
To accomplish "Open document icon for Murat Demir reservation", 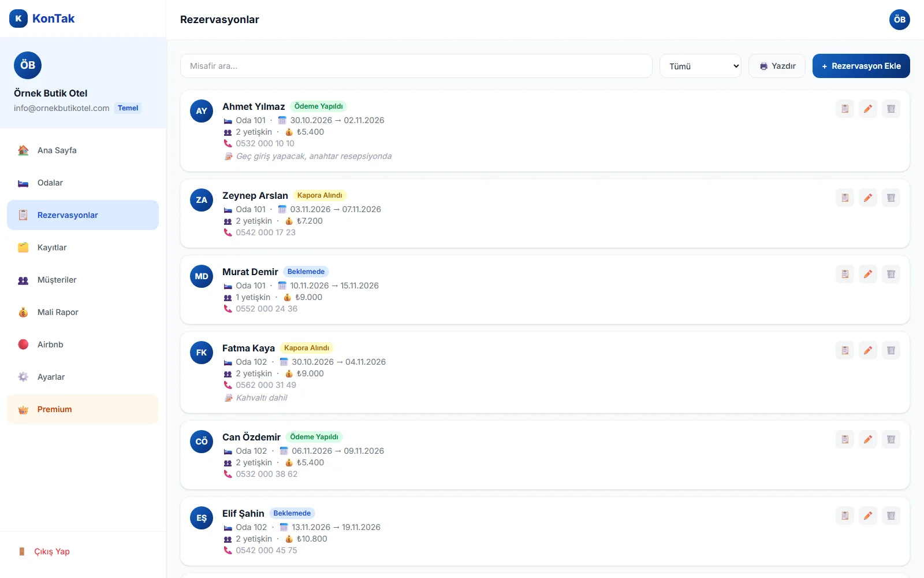I will coord(845,274).
